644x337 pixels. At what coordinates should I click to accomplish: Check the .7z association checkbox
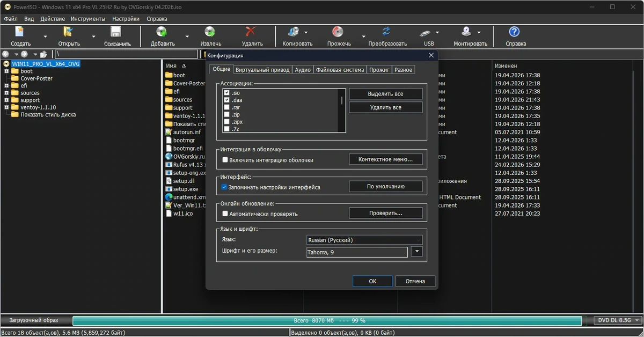point(226,129)
